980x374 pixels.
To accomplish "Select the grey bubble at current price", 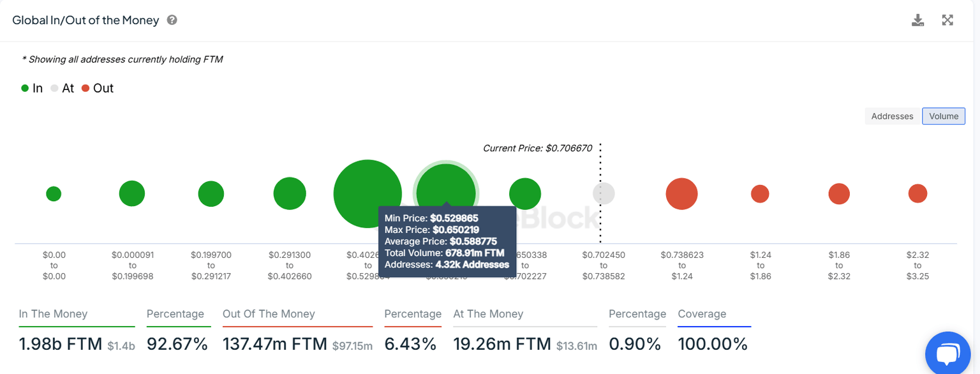I will [603, 193].
